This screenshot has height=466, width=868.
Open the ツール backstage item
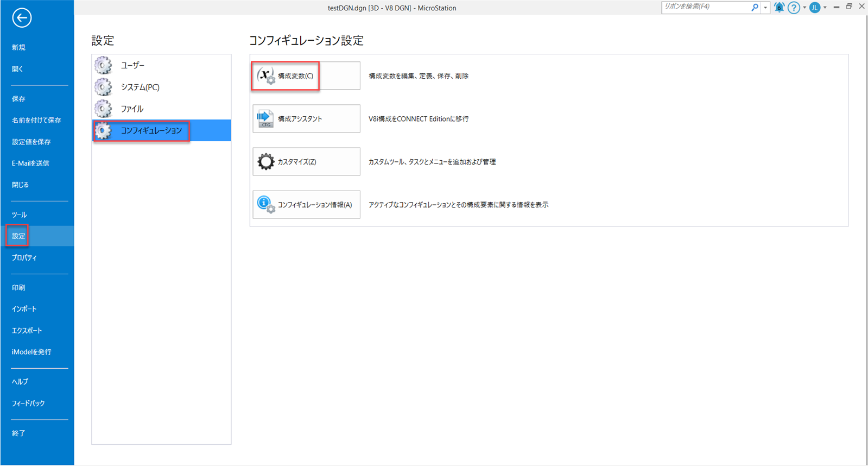click(x=37, y=215)
